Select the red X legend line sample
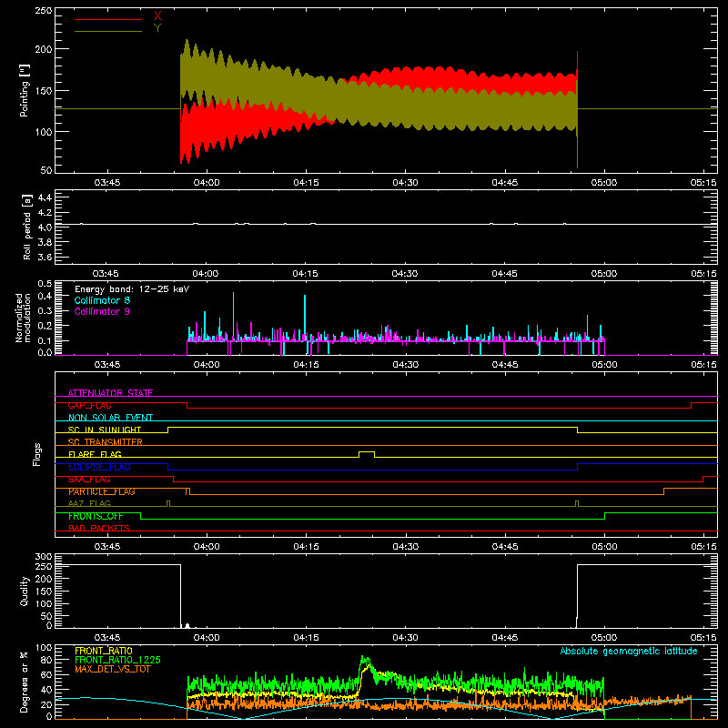Screen dimensions: 728x728 point(108,19)
